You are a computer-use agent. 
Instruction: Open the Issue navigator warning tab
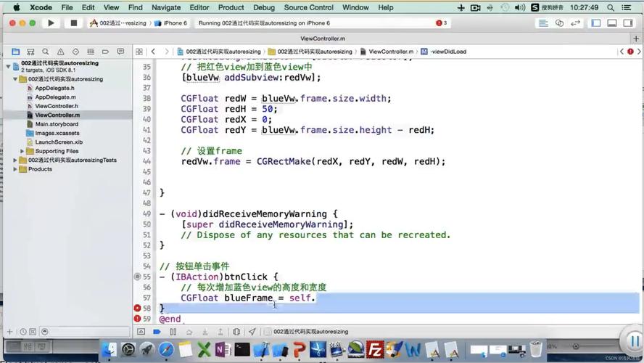click(x=60, y=52)
